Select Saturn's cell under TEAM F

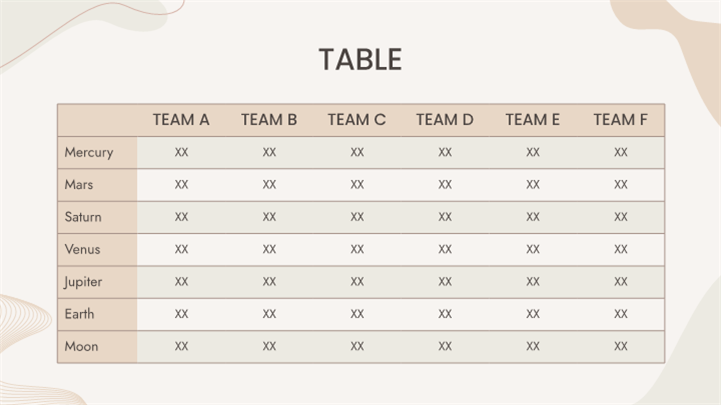tap(621, 217)
